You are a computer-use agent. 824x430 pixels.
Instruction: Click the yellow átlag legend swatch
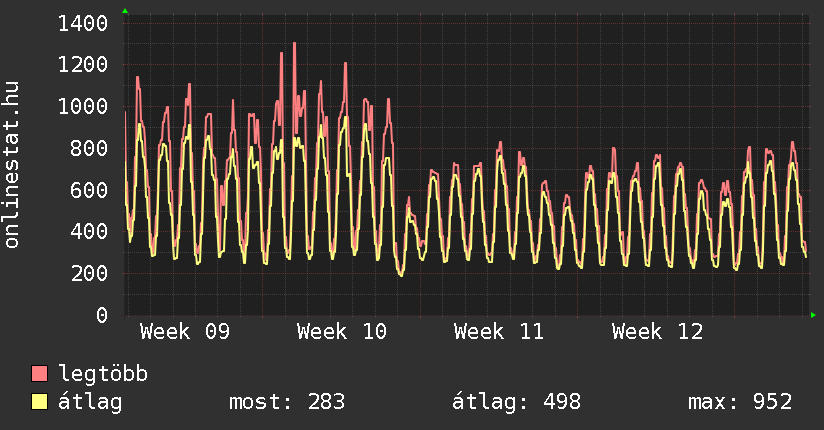click(40, 402)
